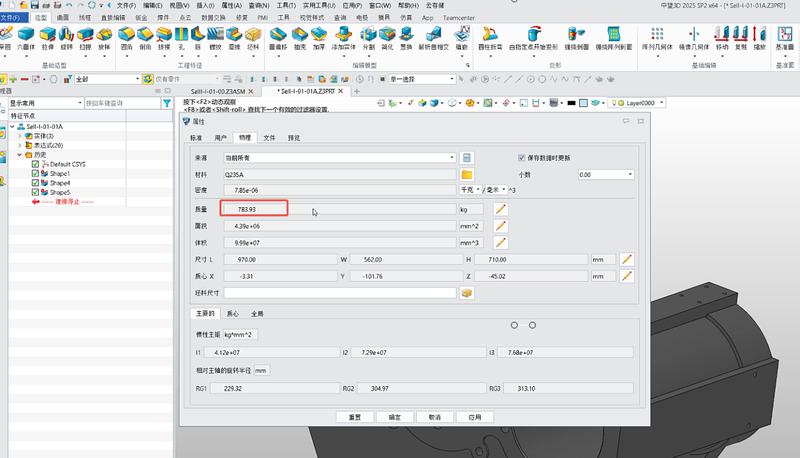Click the 确定 button
This screenshot has height=458, width=800.
click(395, 417)
